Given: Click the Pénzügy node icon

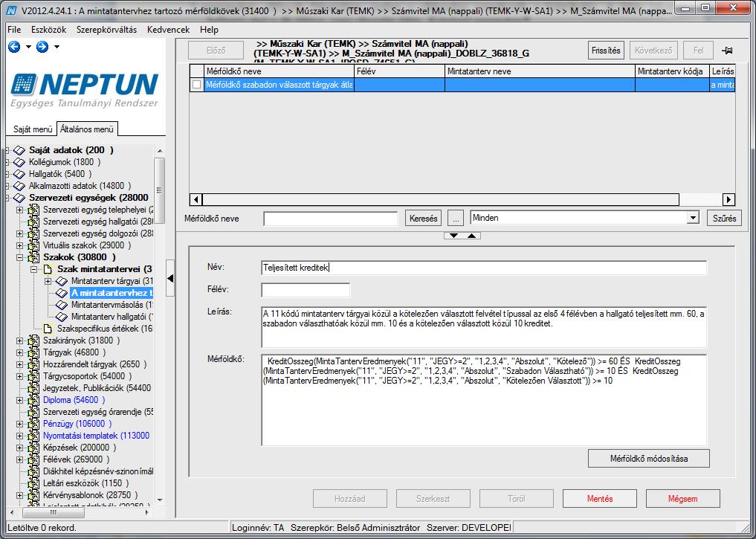Looking at the screenshot, I should point(33,424).
